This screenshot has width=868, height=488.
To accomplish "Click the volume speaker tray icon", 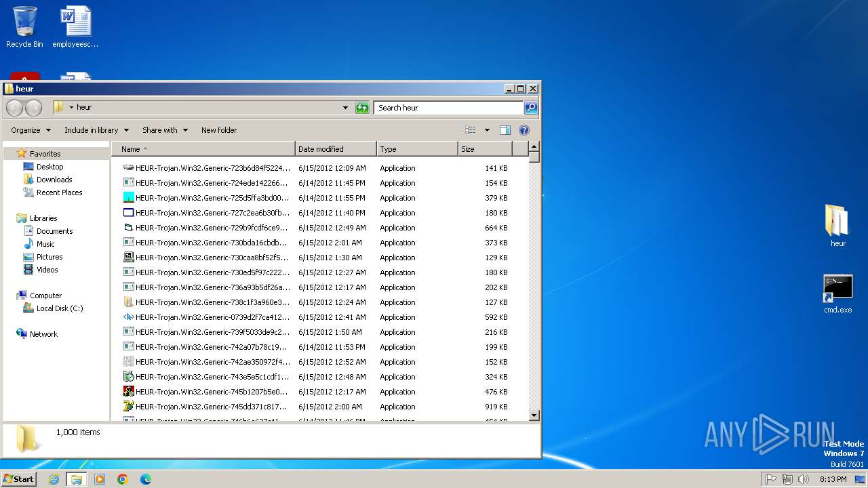I will click(x=804, y=479).
